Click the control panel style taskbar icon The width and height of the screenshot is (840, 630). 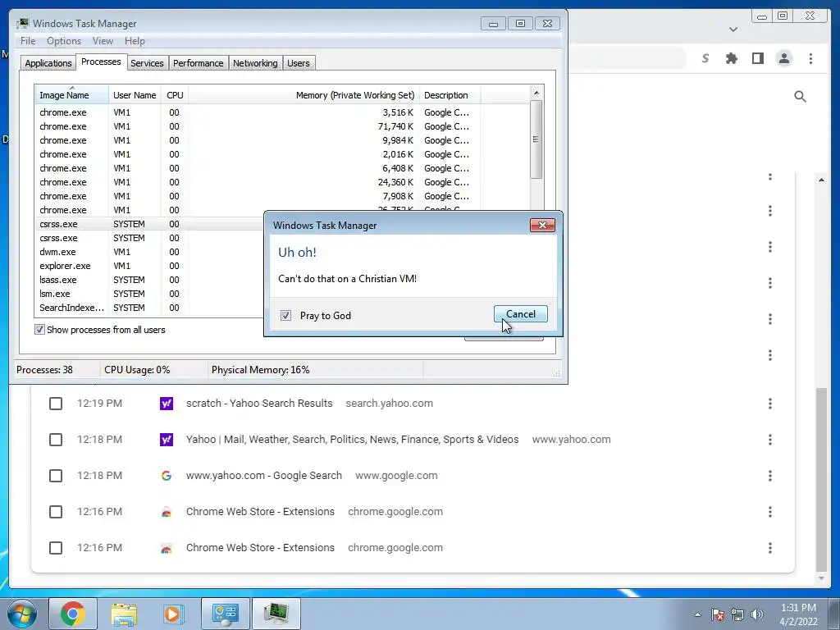coord(226,614)
